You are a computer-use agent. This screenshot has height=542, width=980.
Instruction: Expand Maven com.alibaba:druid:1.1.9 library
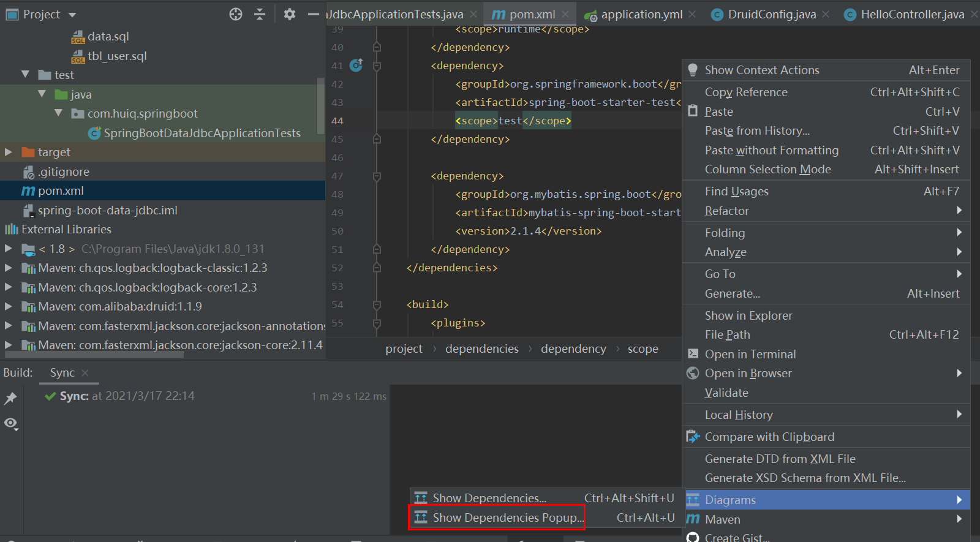9,306
